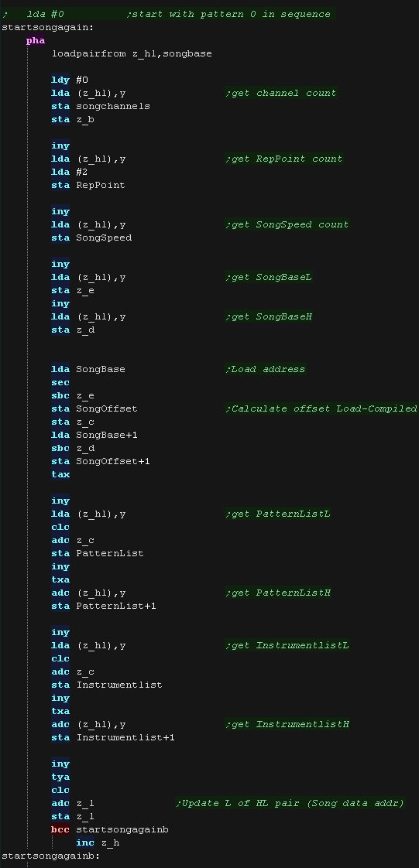Viewport: 419px width, 868px height.
Task: Click the loadpairfrom z_hl,songbase macro line
Action: (x=132, y=53)
